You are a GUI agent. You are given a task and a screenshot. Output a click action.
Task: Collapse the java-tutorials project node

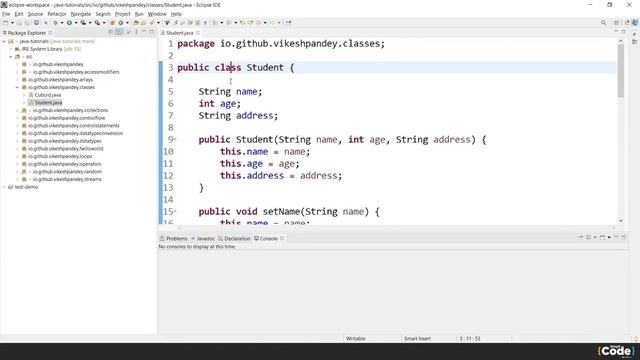(4, 41)
